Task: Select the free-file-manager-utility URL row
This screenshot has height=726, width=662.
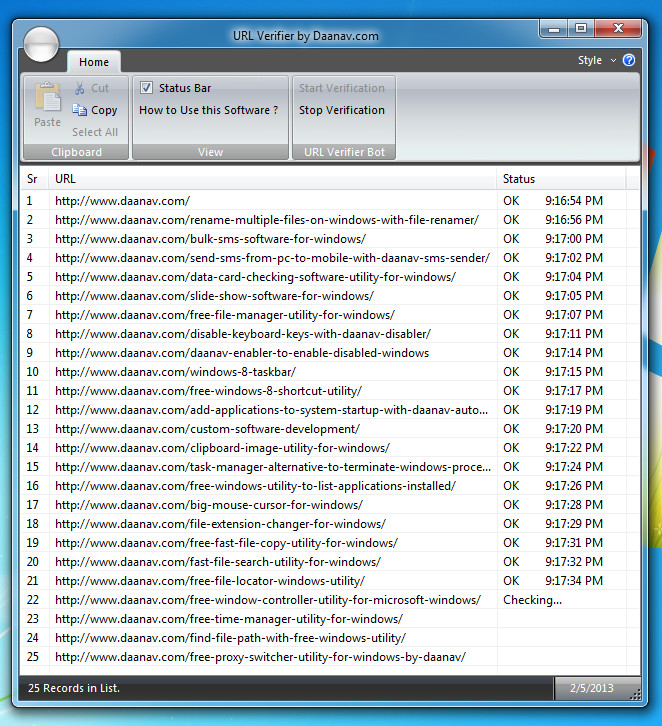Action: (330, 315)
